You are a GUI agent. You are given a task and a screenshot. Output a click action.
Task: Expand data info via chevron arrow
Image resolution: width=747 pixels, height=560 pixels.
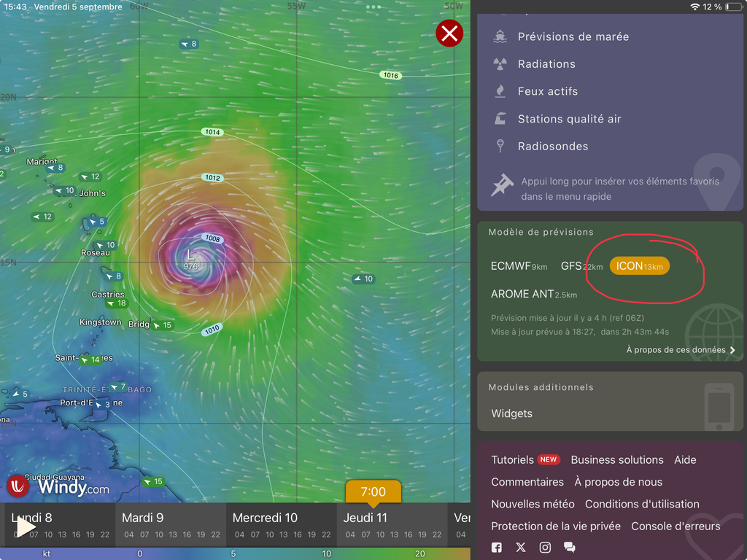(732, 350)
